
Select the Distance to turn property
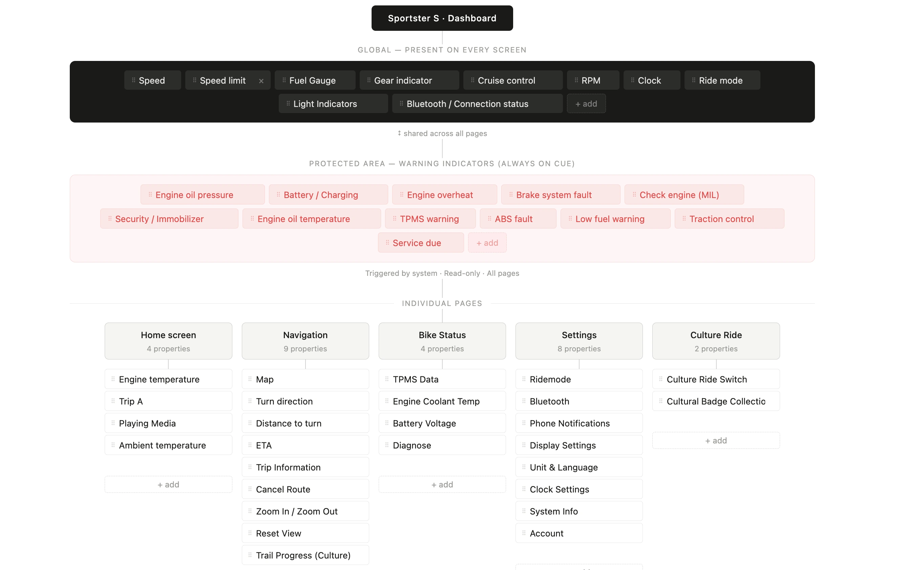click(305, 423)
